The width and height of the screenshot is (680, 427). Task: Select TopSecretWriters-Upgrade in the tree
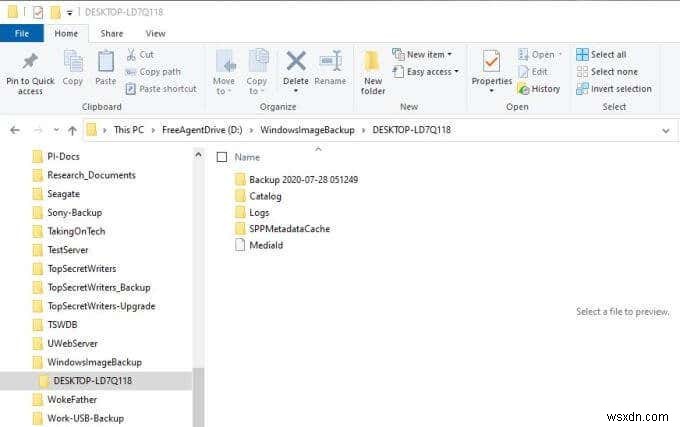(x=94, y=306)
